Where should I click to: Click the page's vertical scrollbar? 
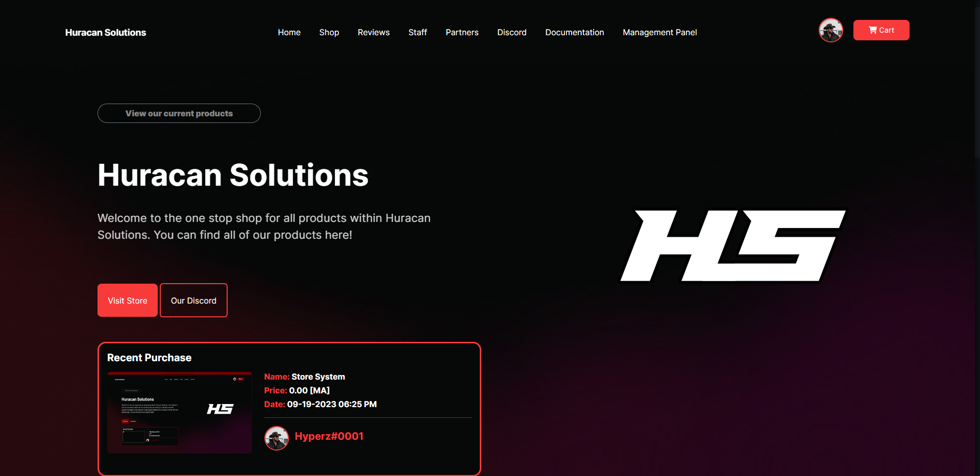(x=977, y=238)
